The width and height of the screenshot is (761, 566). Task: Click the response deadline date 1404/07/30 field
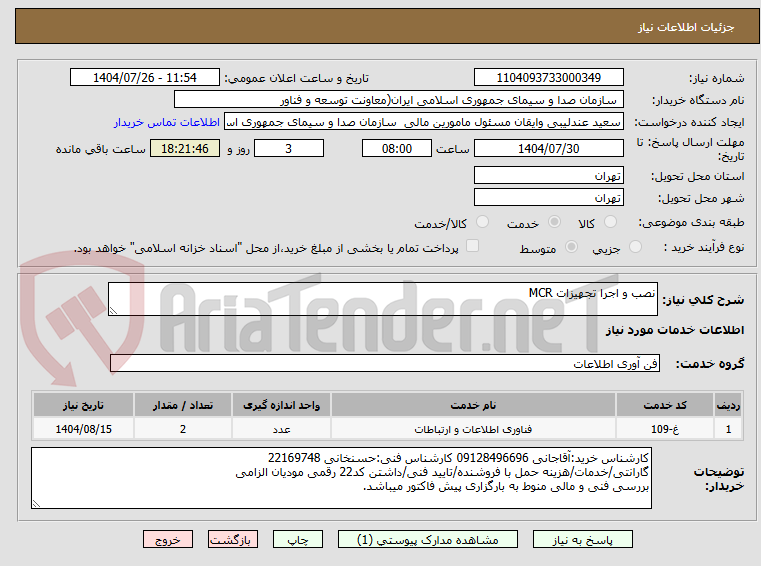[x=548, y=149]
